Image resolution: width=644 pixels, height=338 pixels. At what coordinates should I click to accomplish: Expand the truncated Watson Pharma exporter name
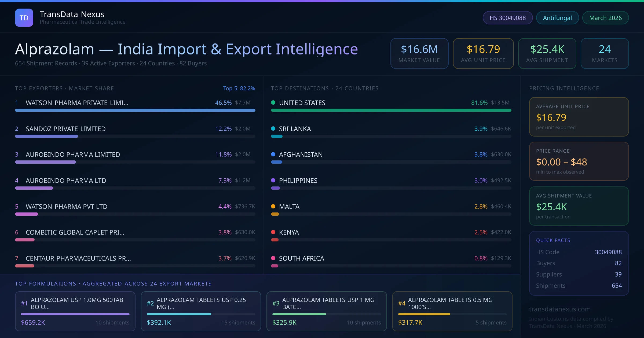77,102
